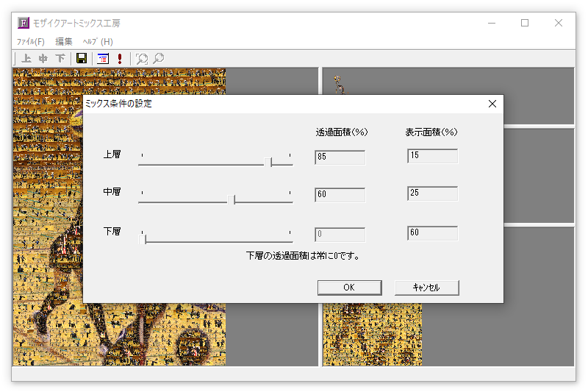Click the 中層 label
The height and width of the screenshot is (392, 588).
(x=112, y=192)
